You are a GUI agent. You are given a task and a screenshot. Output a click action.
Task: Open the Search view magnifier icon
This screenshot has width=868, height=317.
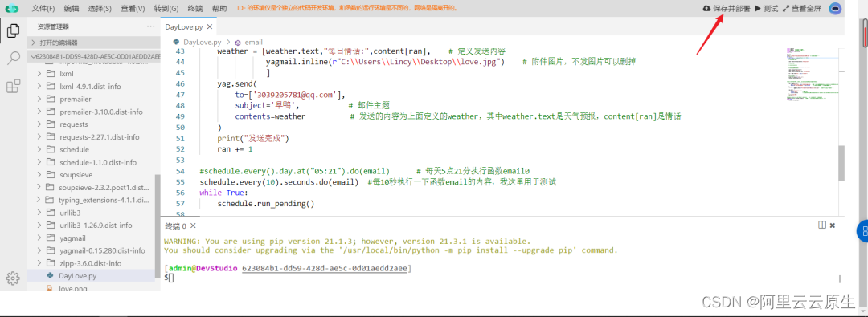(14, 59)
